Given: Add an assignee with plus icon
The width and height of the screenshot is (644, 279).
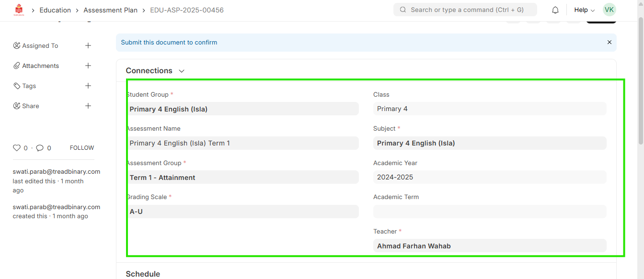Looking at the screenshot, I should click(x=88, y=45).
